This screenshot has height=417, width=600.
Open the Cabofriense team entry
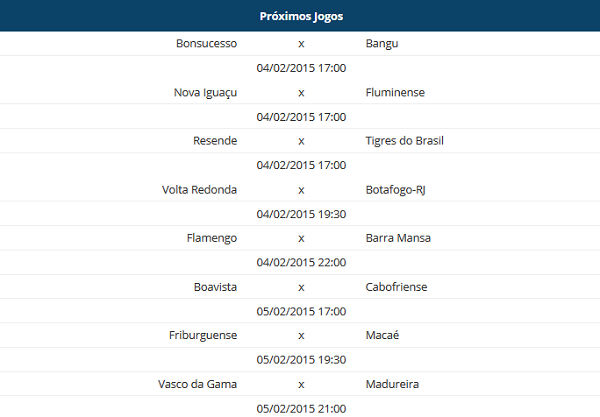pos(396,287)
